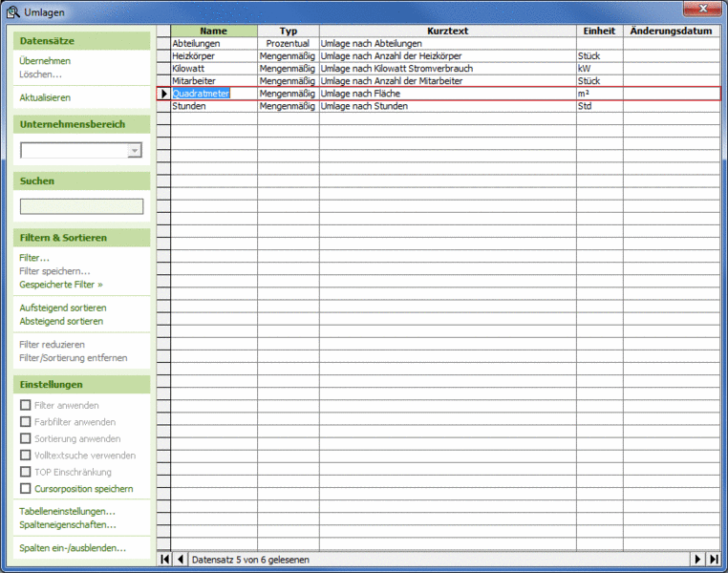Click the Einheit column header

pos(599,32)
